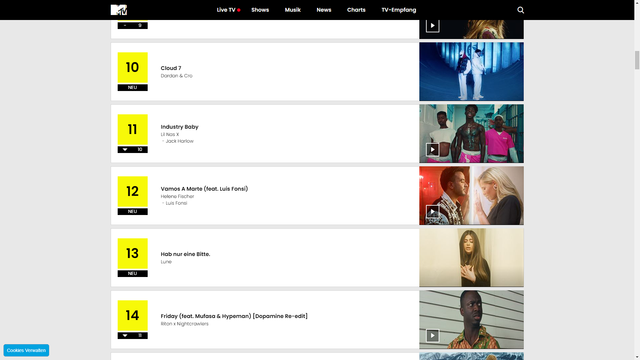Click the Hab nur eine Bitte thumbnail

click(471, 258)
